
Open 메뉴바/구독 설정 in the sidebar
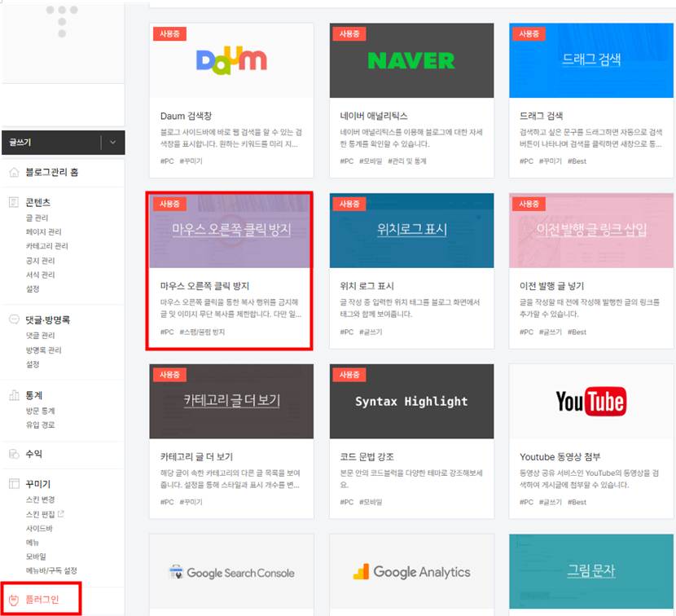51,570
